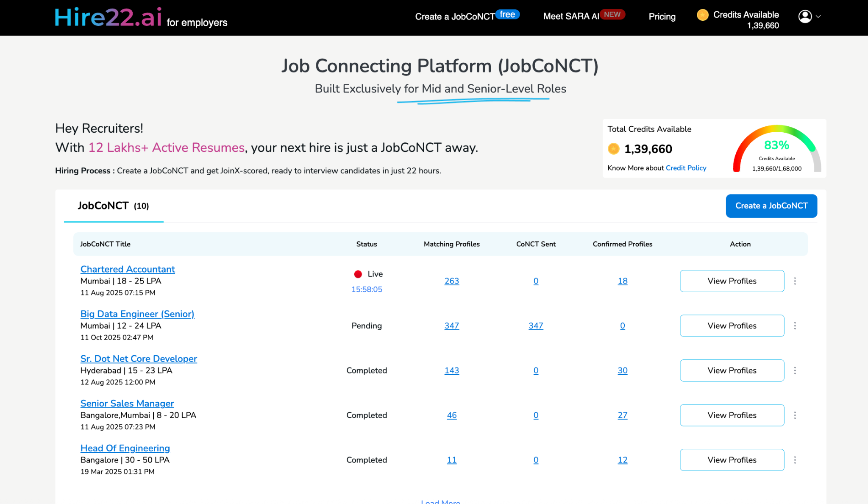Open the Big Data Engineer (Senior) job link
The height and width of the screenshot is (504, 868).
(x=137, y=314)
